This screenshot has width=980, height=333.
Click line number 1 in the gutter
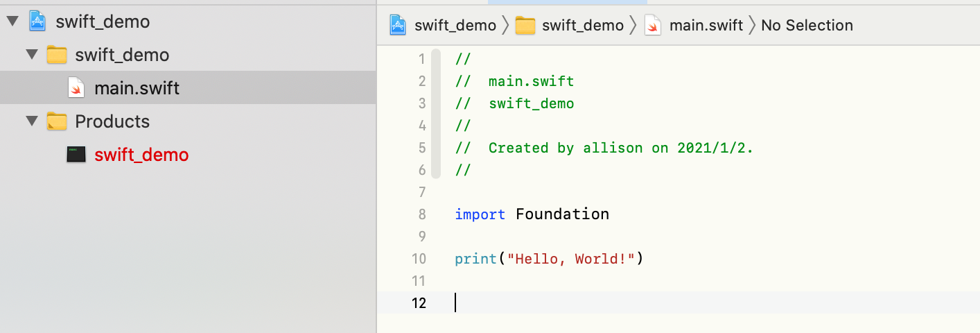[x=422, y=59]
